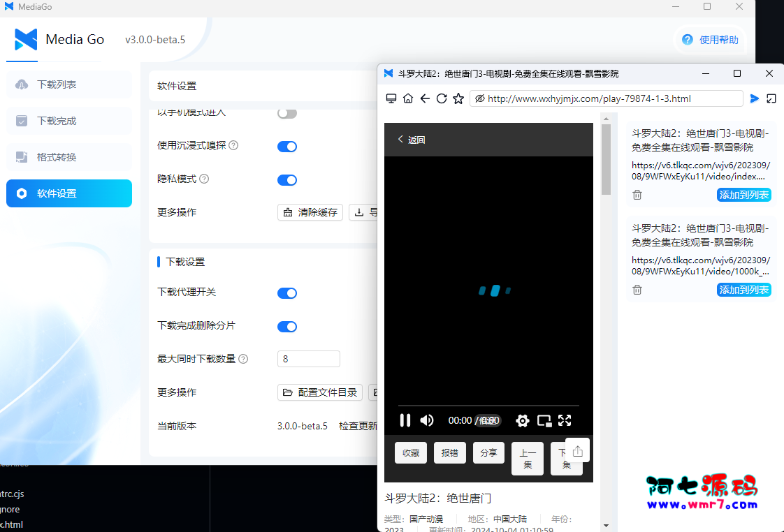Click the 使用帮助 help link
Screen dimensions: 784x532
[718, 40]
